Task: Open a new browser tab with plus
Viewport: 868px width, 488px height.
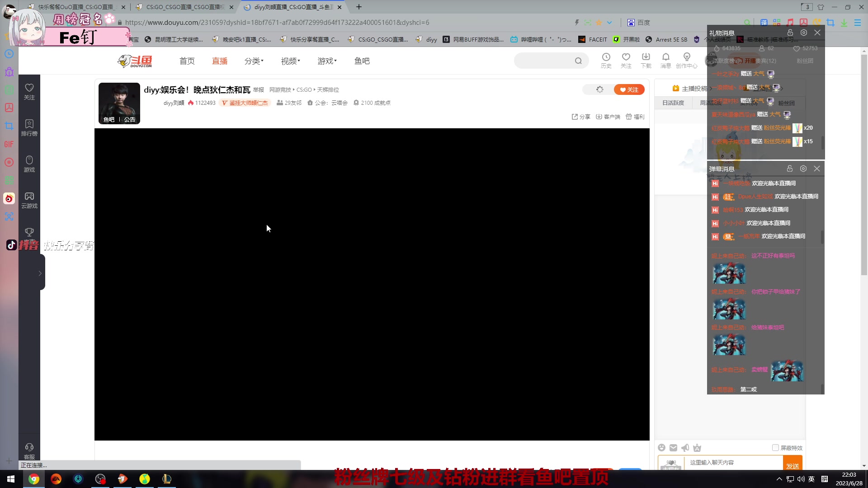Action: (359, 7)
